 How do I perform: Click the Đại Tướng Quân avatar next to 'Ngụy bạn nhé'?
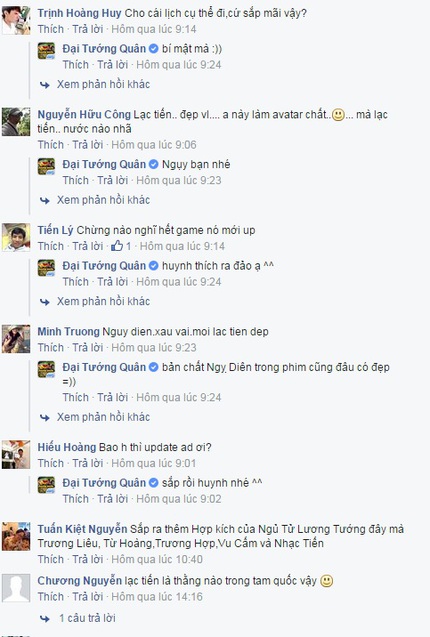pyautogui.click(x=46, y=167)
